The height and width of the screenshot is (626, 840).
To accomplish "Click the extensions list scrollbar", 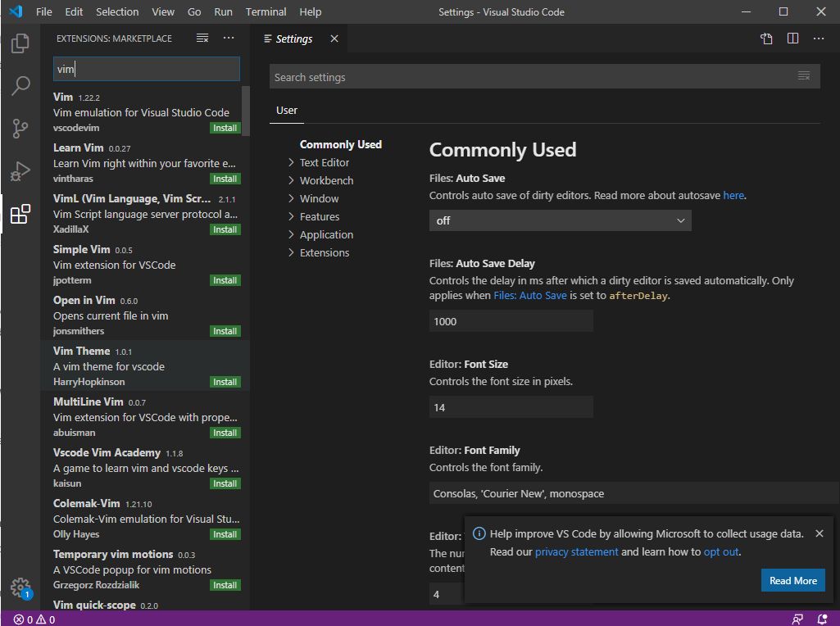I will point(246,111).
